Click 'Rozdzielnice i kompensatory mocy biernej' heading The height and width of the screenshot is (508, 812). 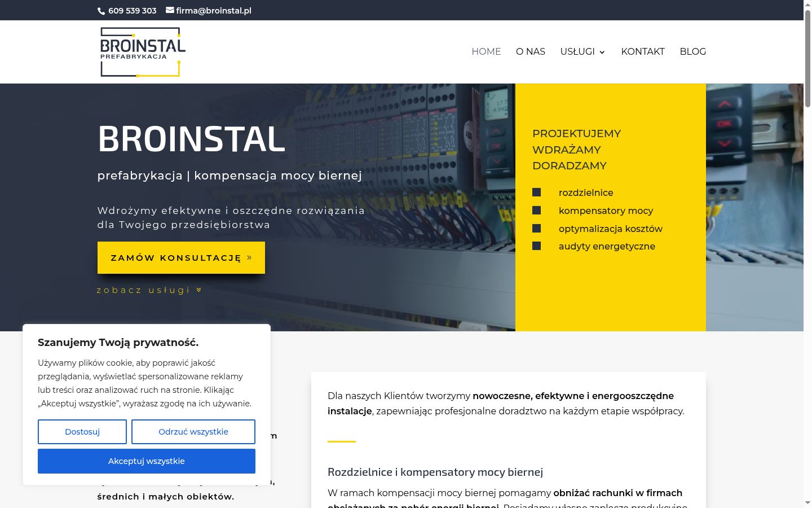click(435, 472)
